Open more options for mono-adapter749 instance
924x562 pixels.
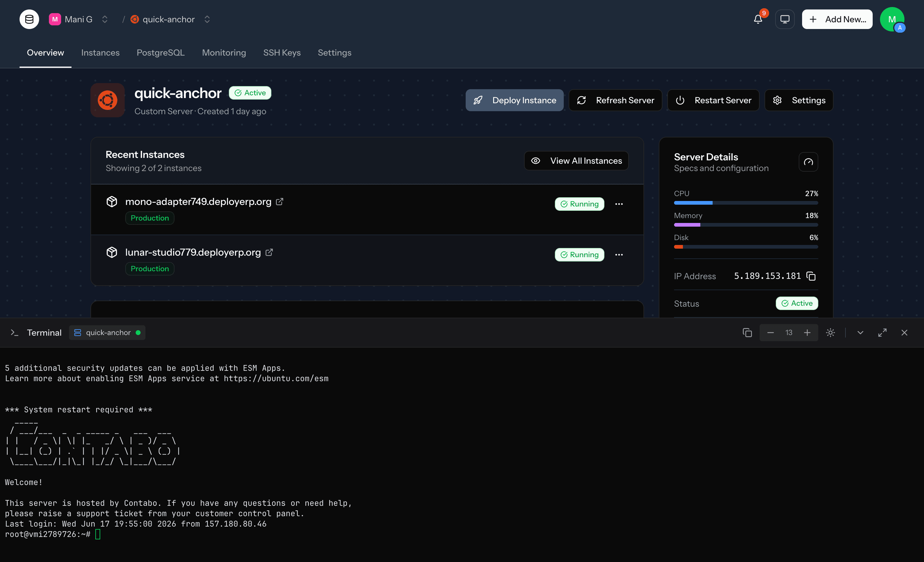[619, 204]
